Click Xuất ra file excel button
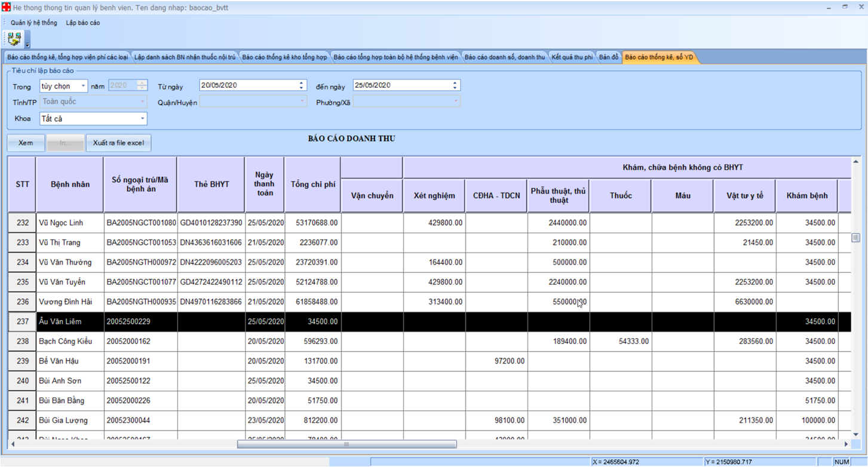Screen dimensions: 868x467 click(118, 143)
